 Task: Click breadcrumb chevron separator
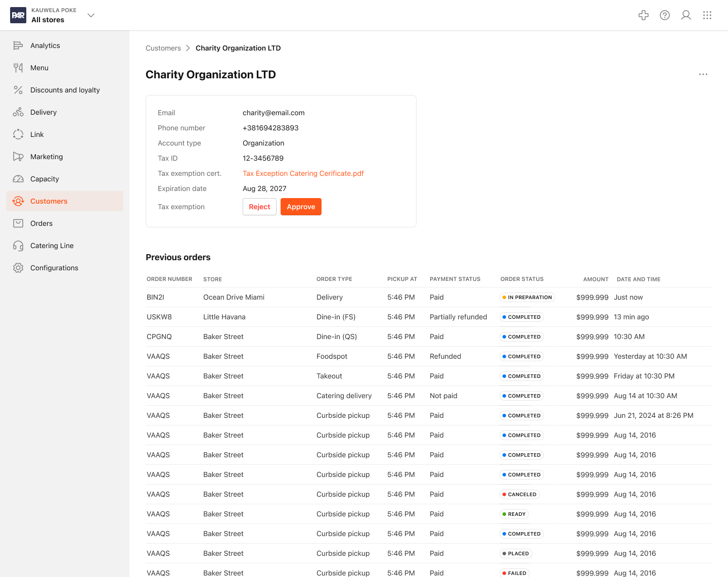188,48
